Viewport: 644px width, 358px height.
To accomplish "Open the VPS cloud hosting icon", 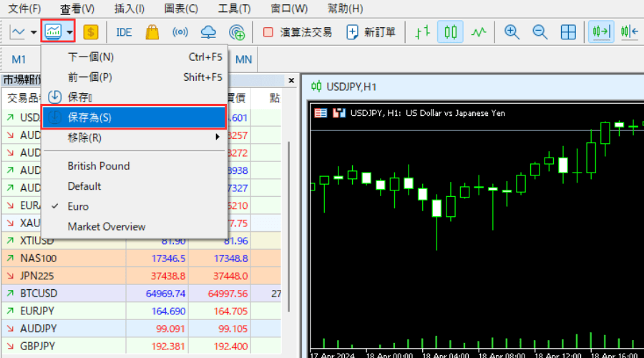I will coord(208,32).
